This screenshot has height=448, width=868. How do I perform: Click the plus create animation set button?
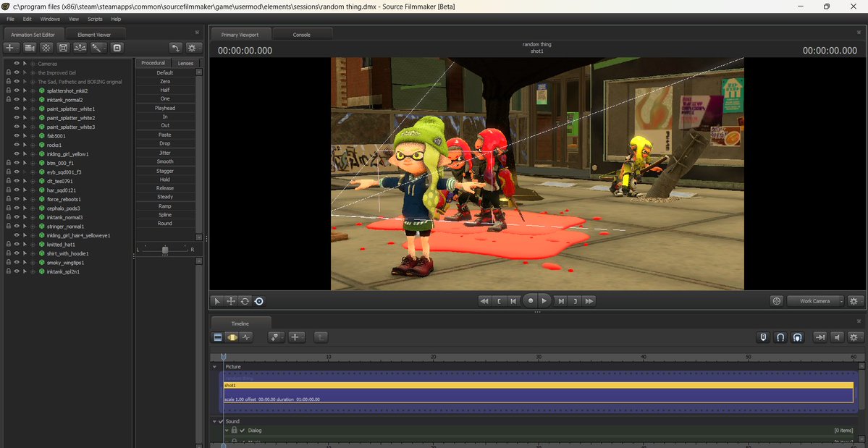[9, 48]
